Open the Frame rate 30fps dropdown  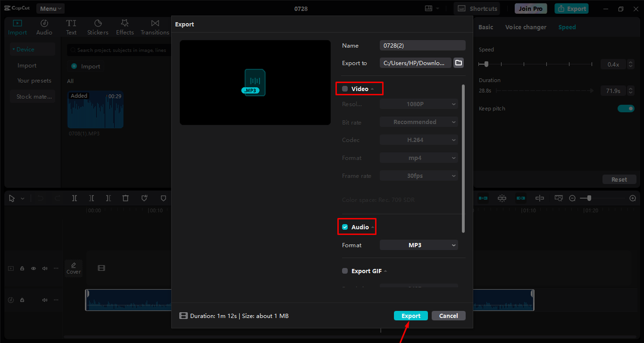419,176
